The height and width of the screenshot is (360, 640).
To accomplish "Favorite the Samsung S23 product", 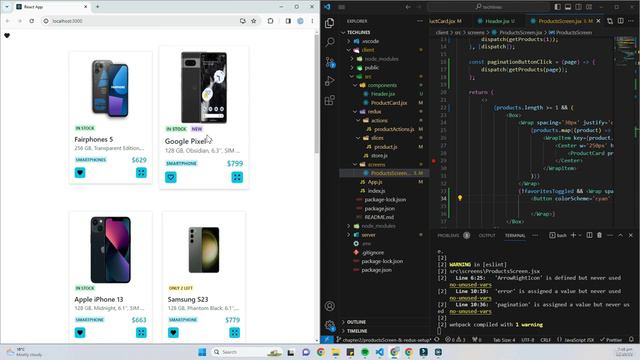I will [173, 333].
